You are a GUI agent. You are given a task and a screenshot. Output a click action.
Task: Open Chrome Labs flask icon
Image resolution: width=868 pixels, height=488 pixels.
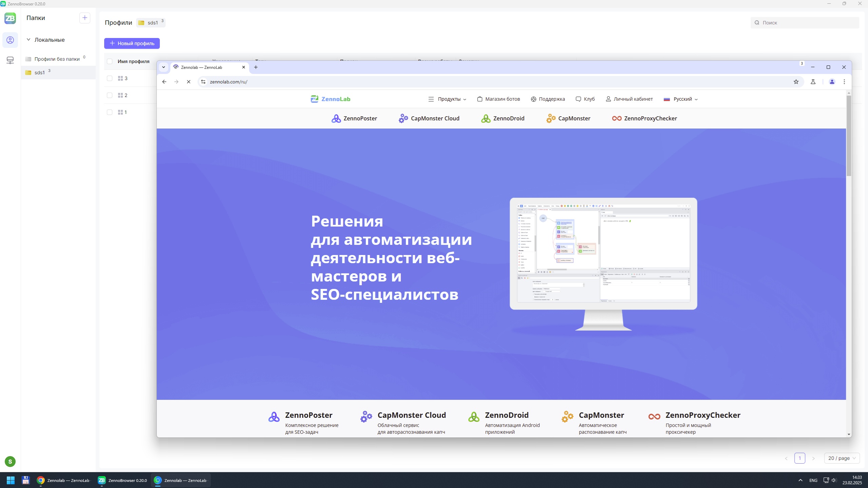(x=813, y=82)
